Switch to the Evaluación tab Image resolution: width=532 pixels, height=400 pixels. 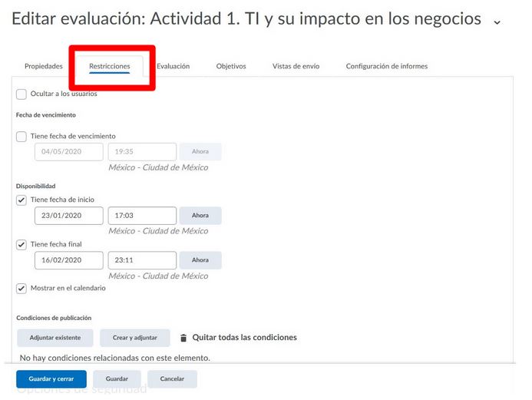click(x=173, y=67)
